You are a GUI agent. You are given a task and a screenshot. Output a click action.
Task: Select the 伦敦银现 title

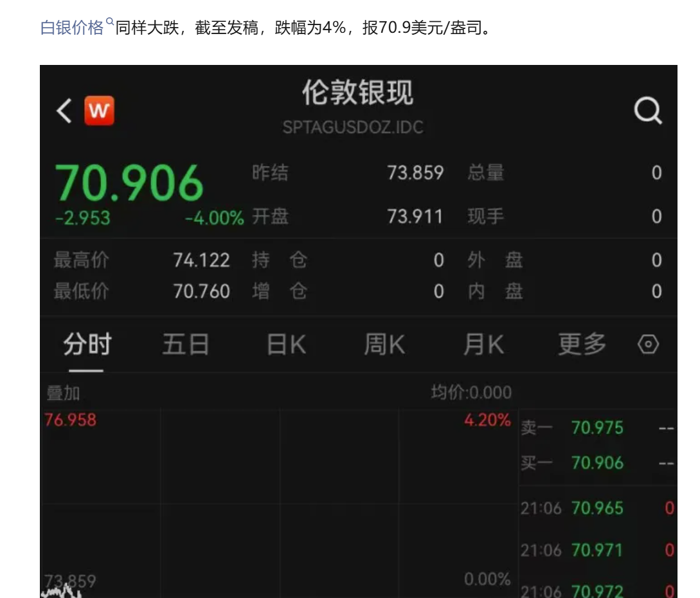[357, 93]
